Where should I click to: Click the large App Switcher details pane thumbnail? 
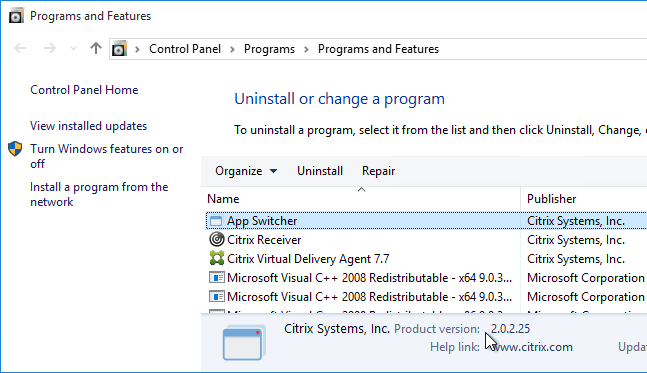[x=243, y=343]
